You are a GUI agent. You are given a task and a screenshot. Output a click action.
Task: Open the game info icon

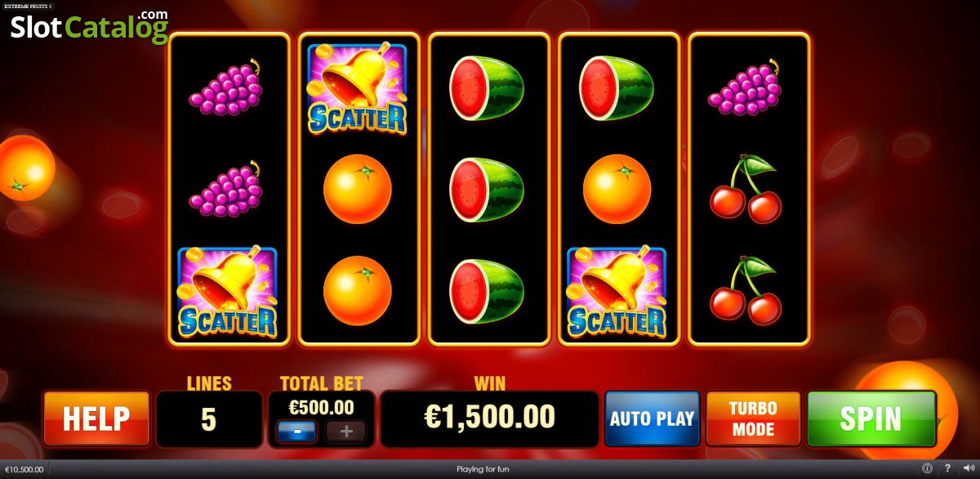(x=927, y=469)
